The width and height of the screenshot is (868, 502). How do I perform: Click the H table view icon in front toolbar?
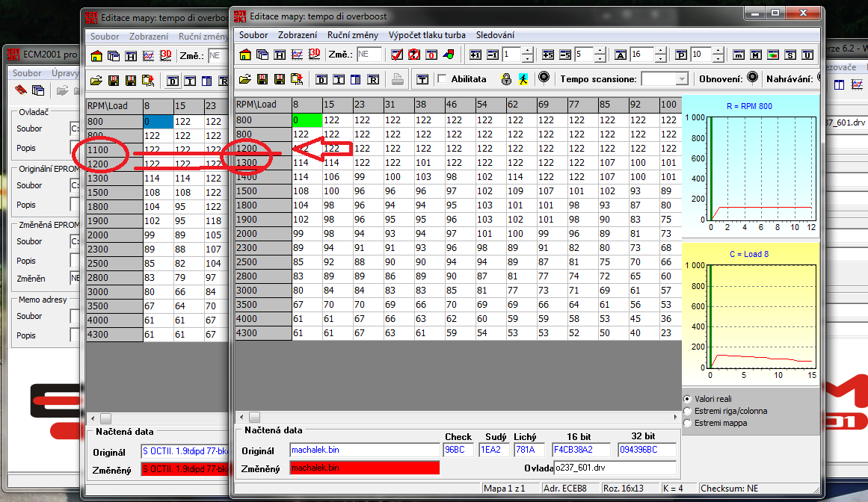point(280,55)
